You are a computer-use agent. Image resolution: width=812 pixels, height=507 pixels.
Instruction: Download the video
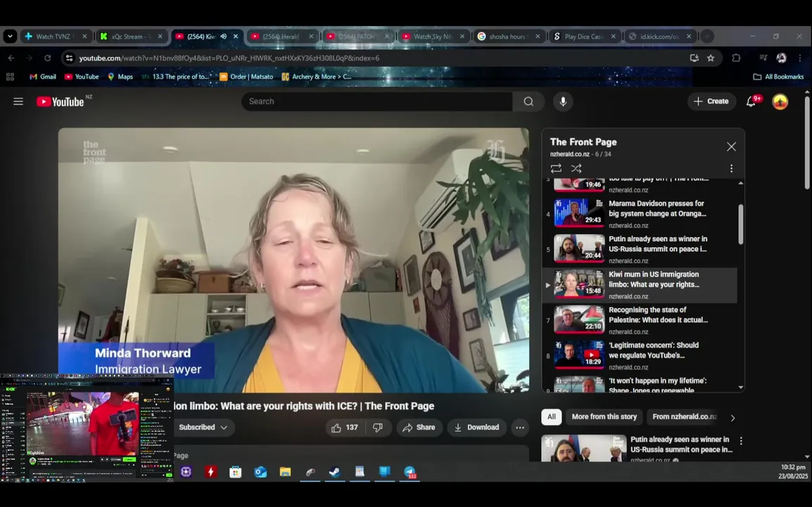pyautogui.click(x=476, y=427)
